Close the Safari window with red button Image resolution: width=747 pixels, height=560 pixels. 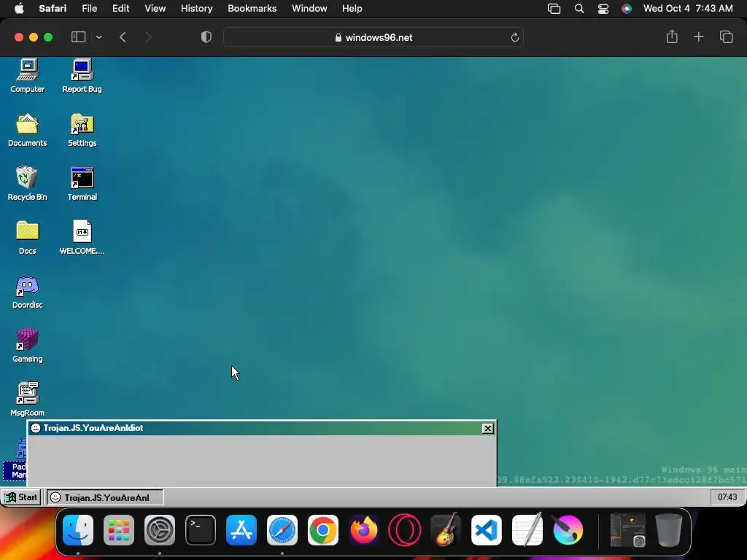(19, 37)
